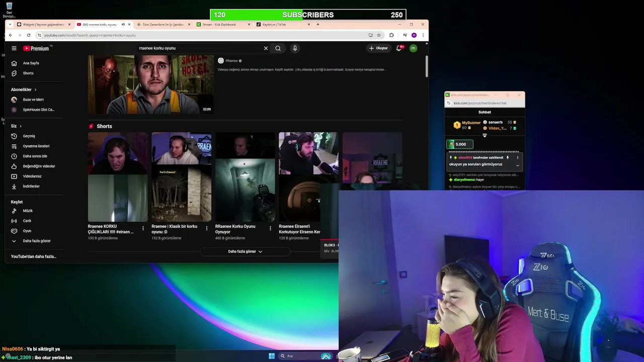
Task: Open pinned message three-dot menu in Kick chat
Action: (x=517, y=157)
